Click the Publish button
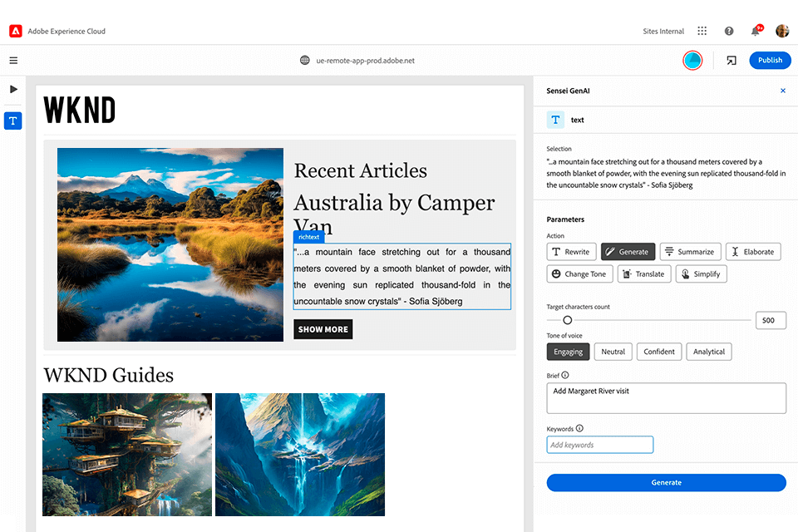 [770, 60]
